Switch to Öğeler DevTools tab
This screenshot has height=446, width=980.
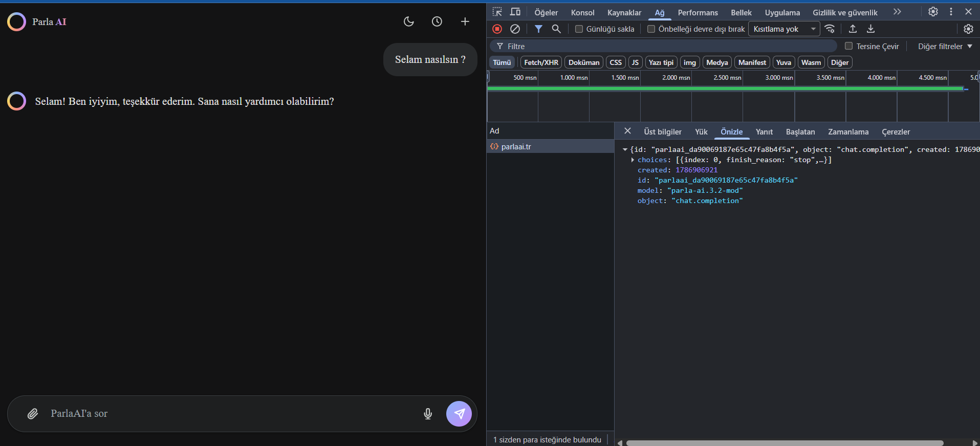coord(546,12)
